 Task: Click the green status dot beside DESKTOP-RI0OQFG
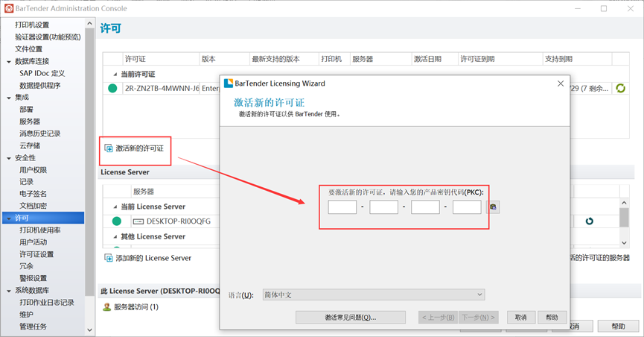(x=115, y=221)
